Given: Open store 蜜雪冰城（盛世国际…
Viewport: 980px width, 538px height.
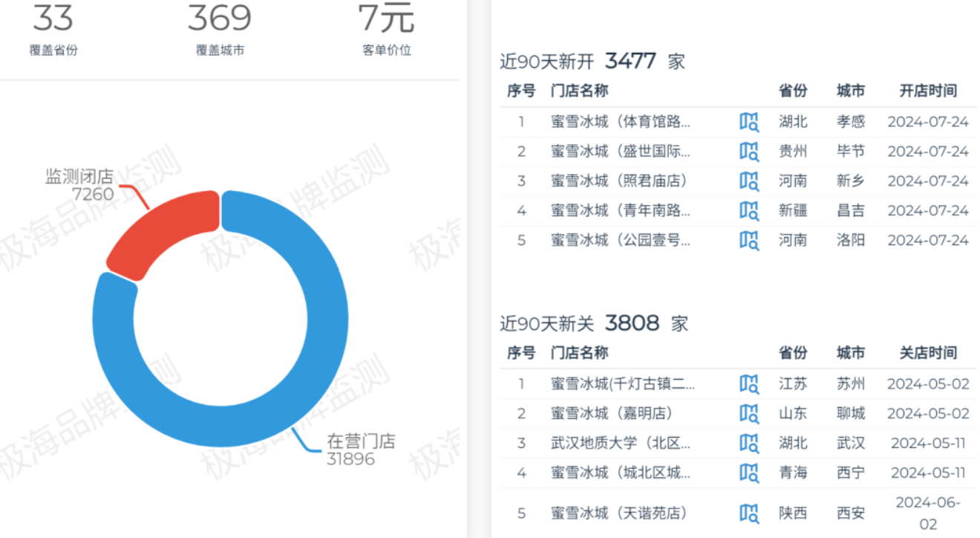Looking at the screenshot, I should 621,152.
